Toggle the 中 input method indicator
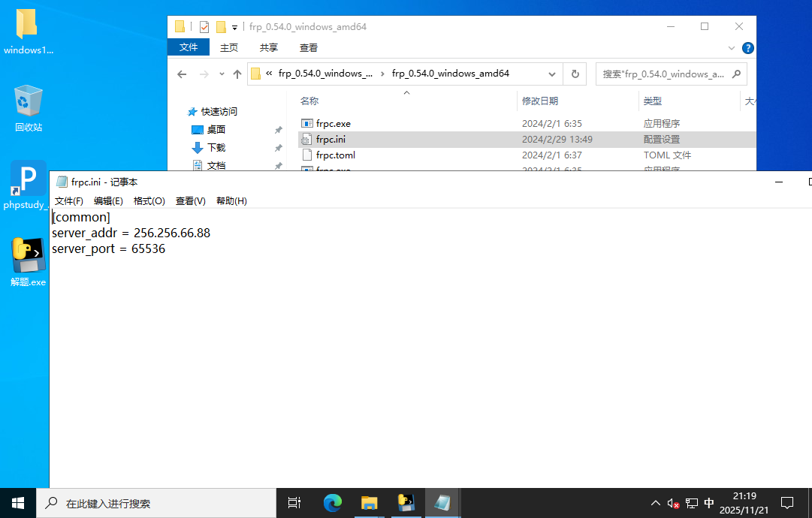Viewport: 812px width, 518px height. pyautogui.click(x=709, y=503)
